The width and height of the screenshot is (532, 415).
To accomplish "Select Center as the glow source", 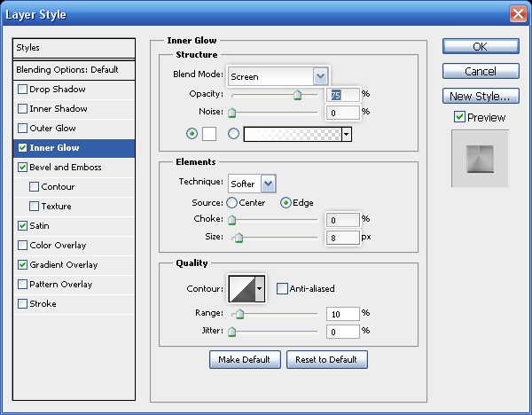I will [232, 203].
